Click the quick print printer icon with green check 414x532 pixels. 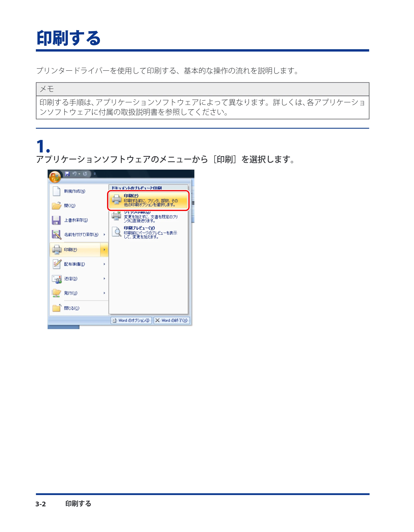(117, 216)
